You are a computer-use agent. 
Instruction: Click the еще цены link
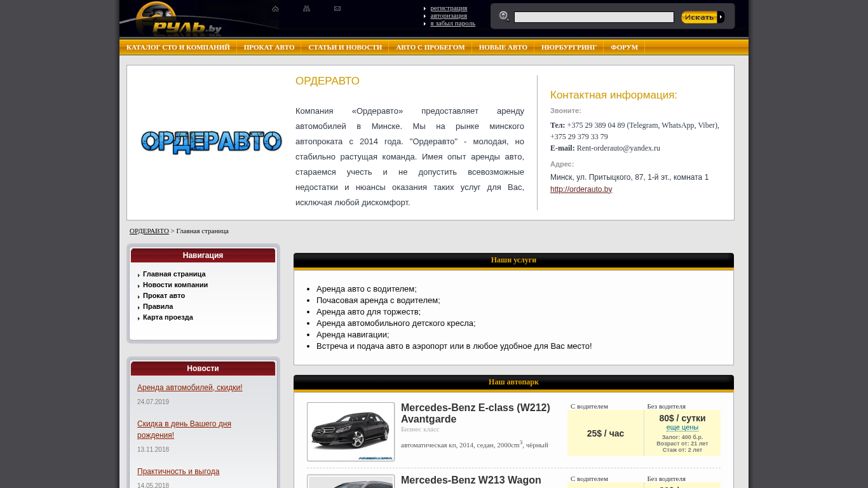[x=682, y=427]
